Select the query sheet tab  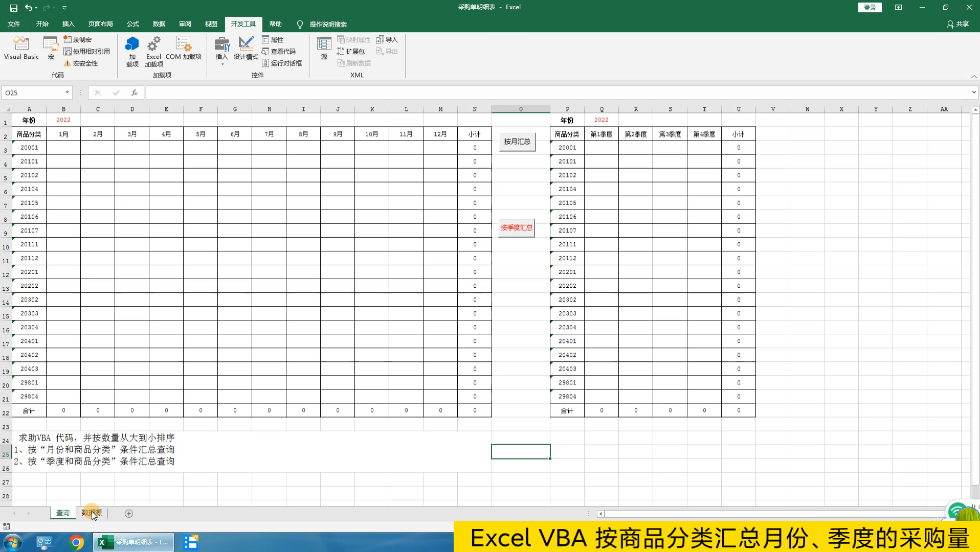tap(63, 513)
